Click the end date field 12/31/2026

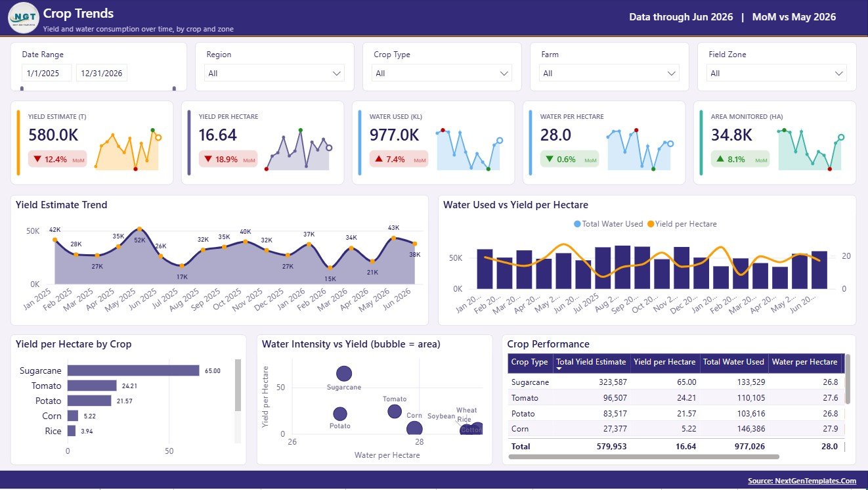coord(101,74)
